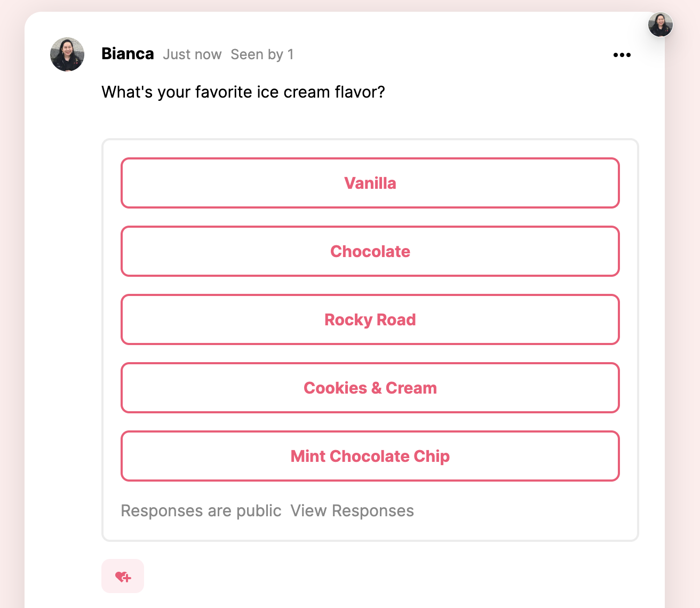
Task: Choose the Chocolate poll option
Action: pos(370,251)
